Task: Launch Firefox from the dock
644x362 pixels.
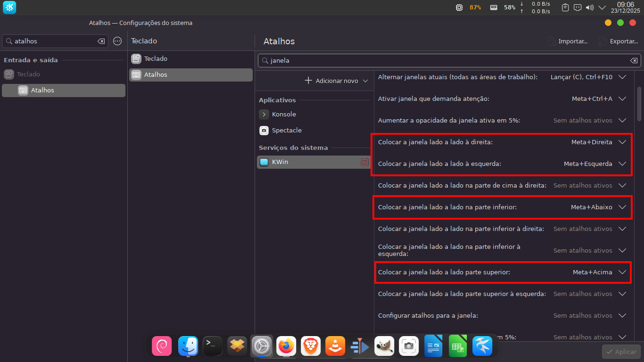Action: [286, 346]
